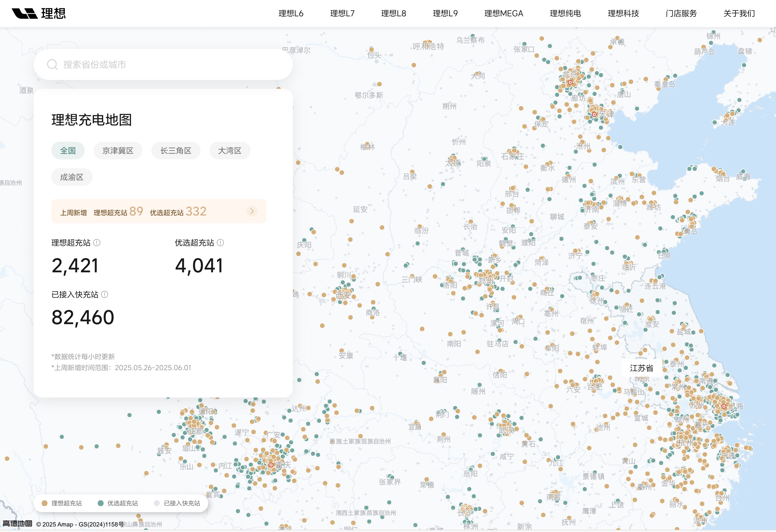Image resolution: width=776 pixels, height=532 pixels.
Task: Click the 理想充电地图 heading
Action: coord(92,119)
